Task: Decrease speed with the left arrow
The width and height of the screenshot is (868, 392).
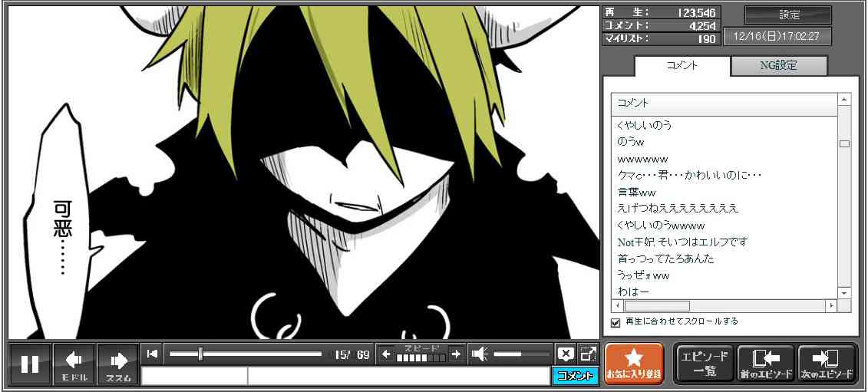Action: click(x=387, y=354)
